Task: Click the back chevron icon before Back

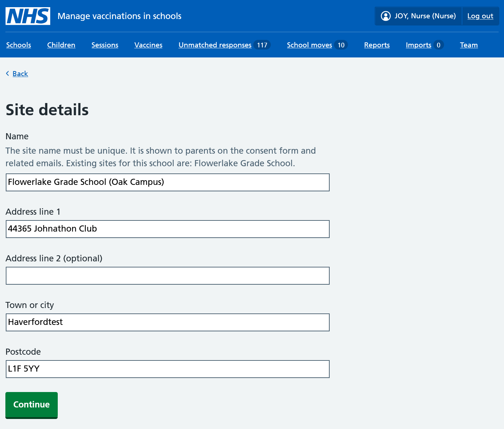Action: tap(7, 74)
